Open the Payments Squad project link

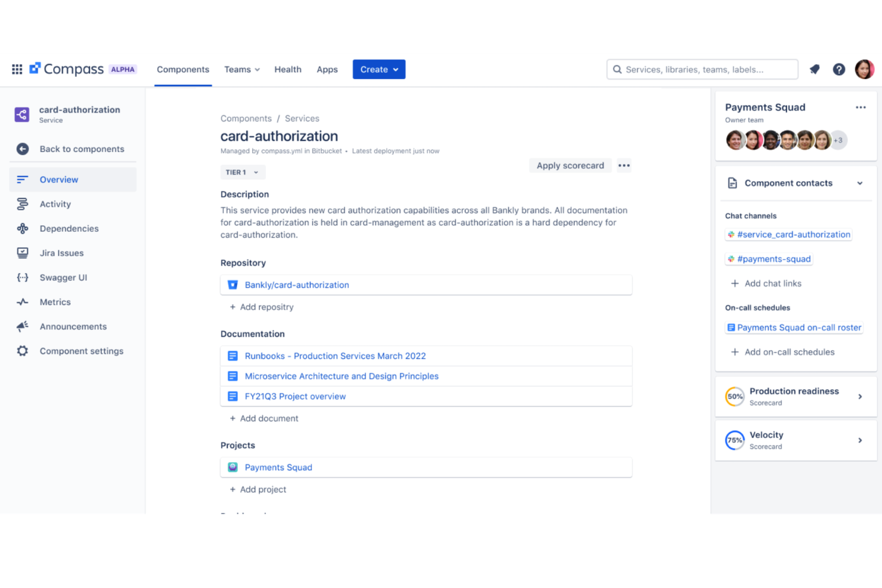coord(278,467)
